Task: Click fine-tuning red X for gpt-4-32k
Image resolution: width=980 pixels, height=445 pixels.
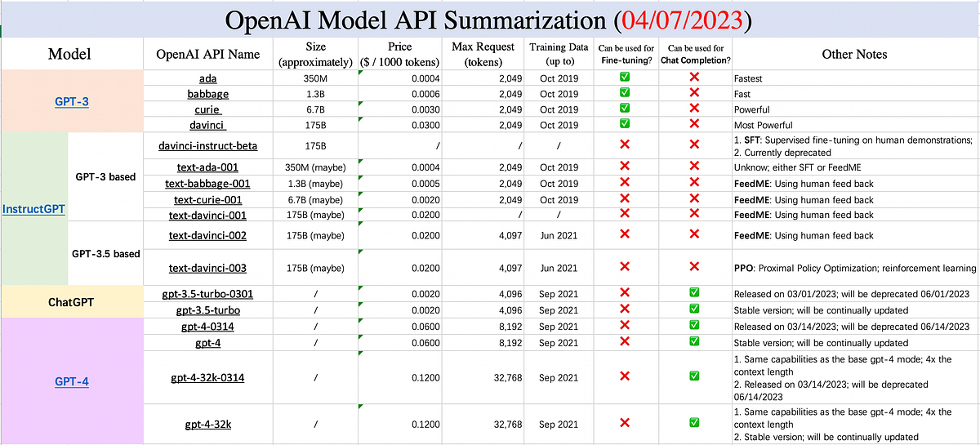Action: tap(624, 424)
